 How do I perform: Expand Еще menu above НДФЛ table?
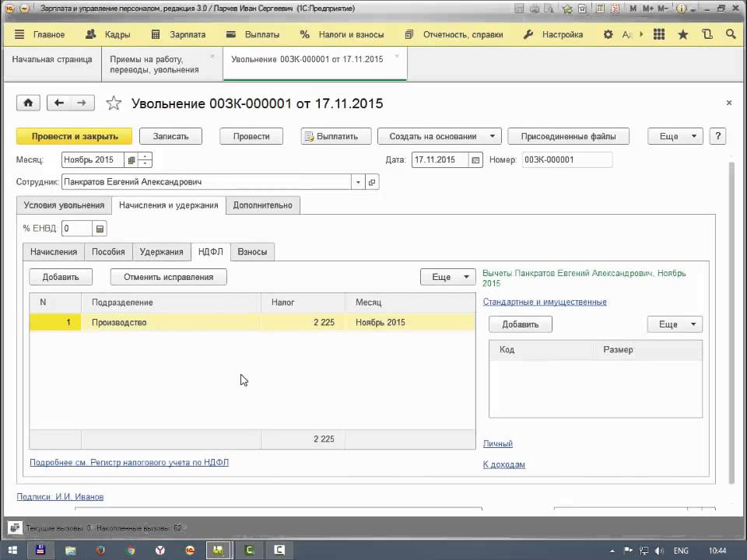tap(447, 277)
